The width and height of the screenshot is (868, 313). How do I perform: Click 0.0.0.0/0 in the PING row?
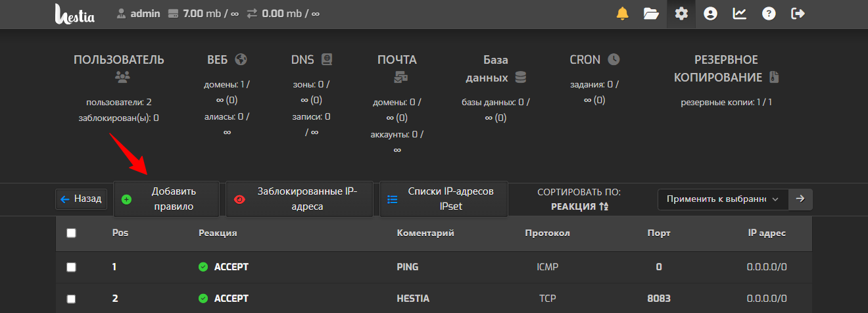pos(767,267)
